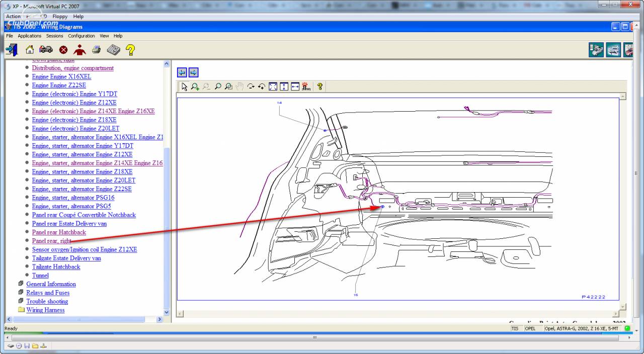644x354 pixels.
Task: Click the green status indicator in status bar
Action: pos(627,328)
